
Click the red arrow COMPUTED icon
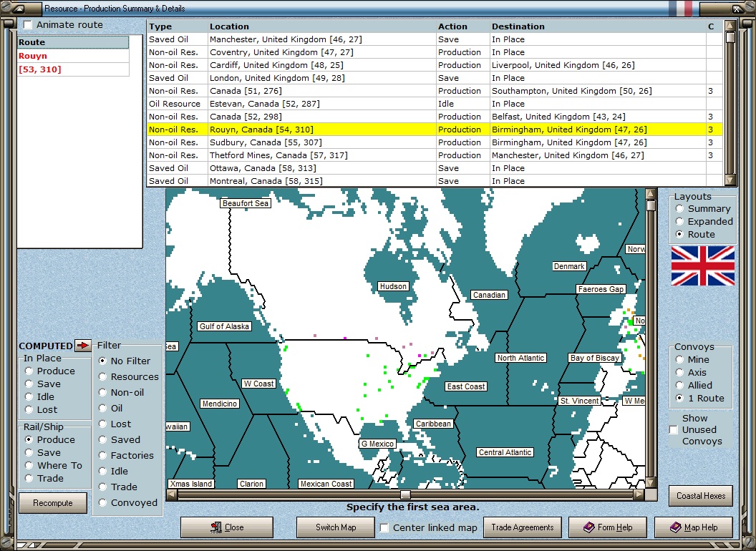tap(83, 346)
